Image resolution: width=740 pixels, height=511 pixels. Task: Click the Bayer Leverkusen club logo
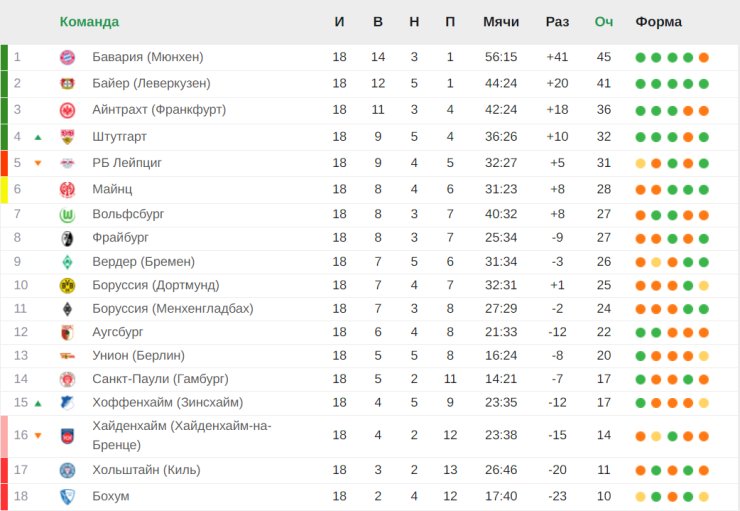coord(67,84)
